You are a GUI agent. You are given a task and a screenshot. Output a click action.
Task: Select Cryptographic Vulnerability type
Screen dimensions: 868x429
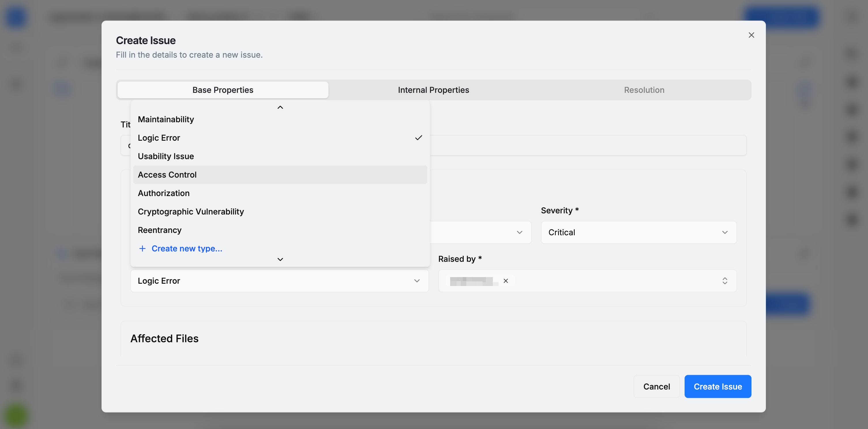click(191, 212)
